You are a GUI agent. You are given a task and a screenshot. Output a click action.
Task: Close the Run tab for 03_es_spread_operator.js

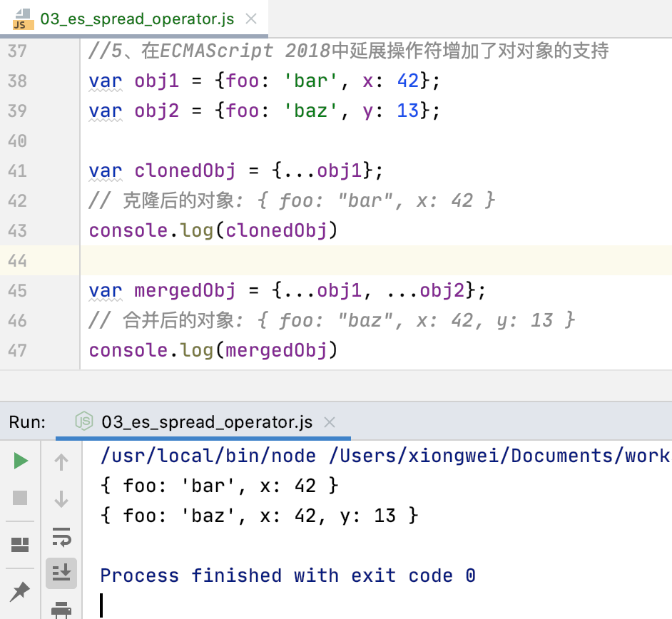[x=330, y=422]
